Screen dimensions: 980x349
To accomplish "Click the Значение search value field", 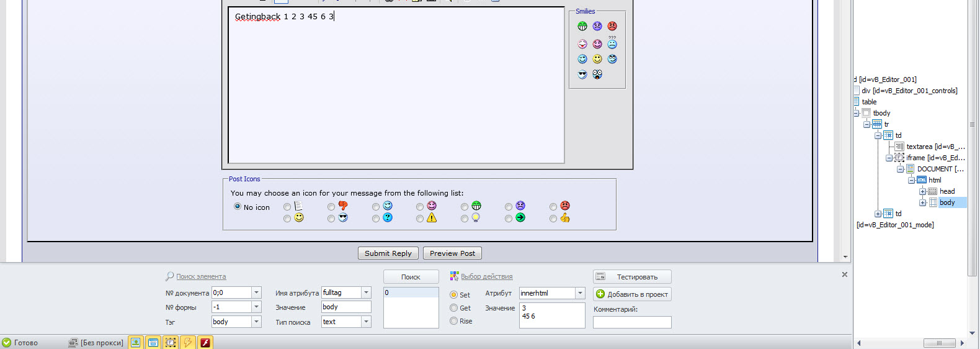I will click(x=346, y=307).
